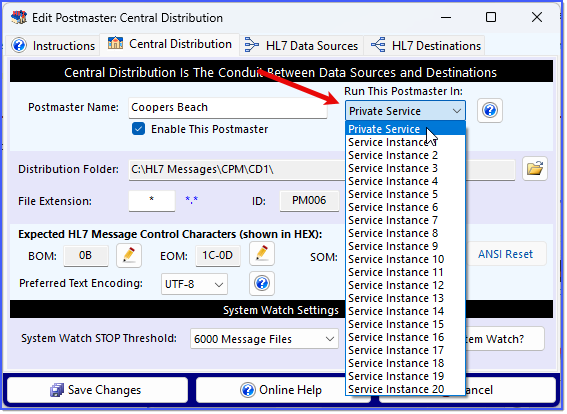Click the EOM value field 1C-0D
This screenshot has height=414, width=567.
point(218,256)
